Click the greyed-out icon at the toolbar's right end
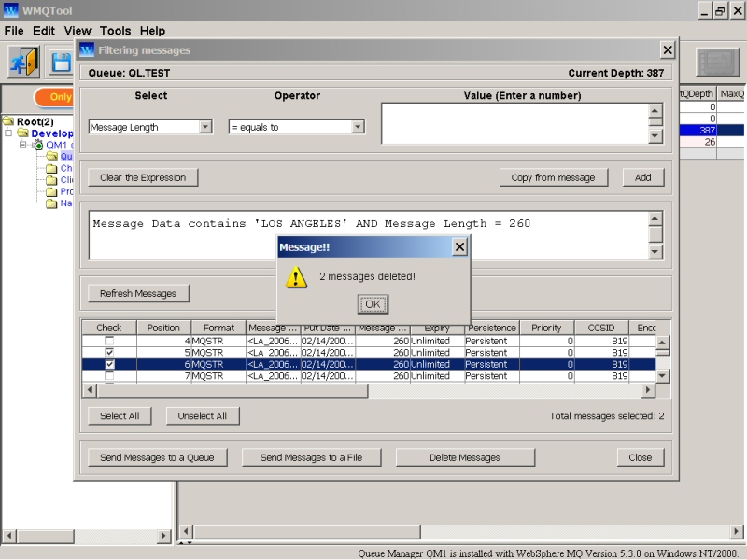This screenshot has height=560, width=747. click(717, 62)
